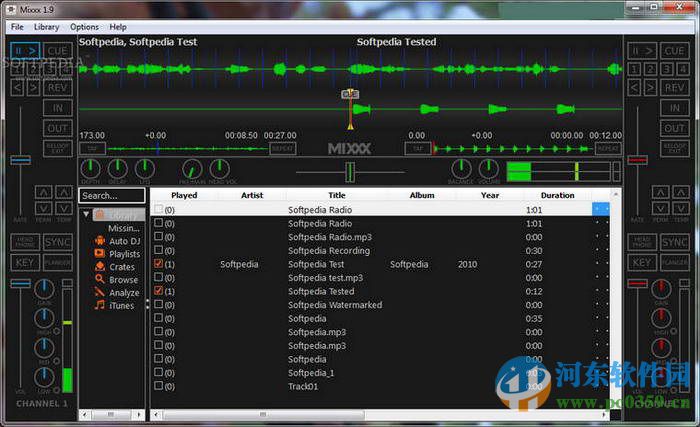Image resolution: width=700 pixels, height=427 pixels.
Task: Toggle KEY lock on the right deck
Action: [642, 263]
